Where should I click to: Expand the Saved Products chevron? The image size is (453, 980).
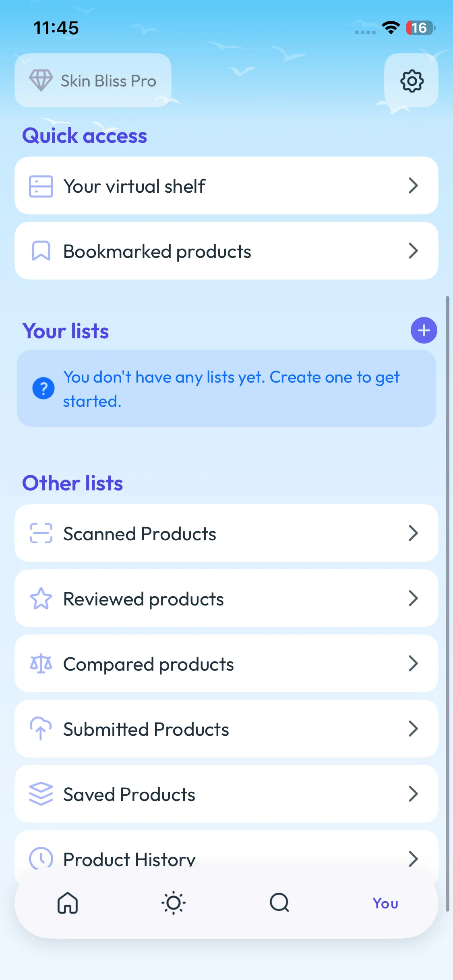(x=413, y=794)
